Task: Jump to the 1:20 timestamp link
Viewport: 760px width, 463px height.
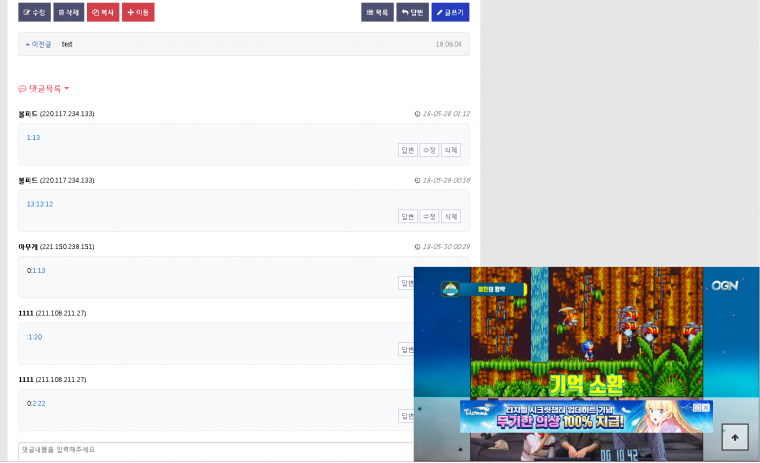Action: pyautogui.click(x=34, y=337)
